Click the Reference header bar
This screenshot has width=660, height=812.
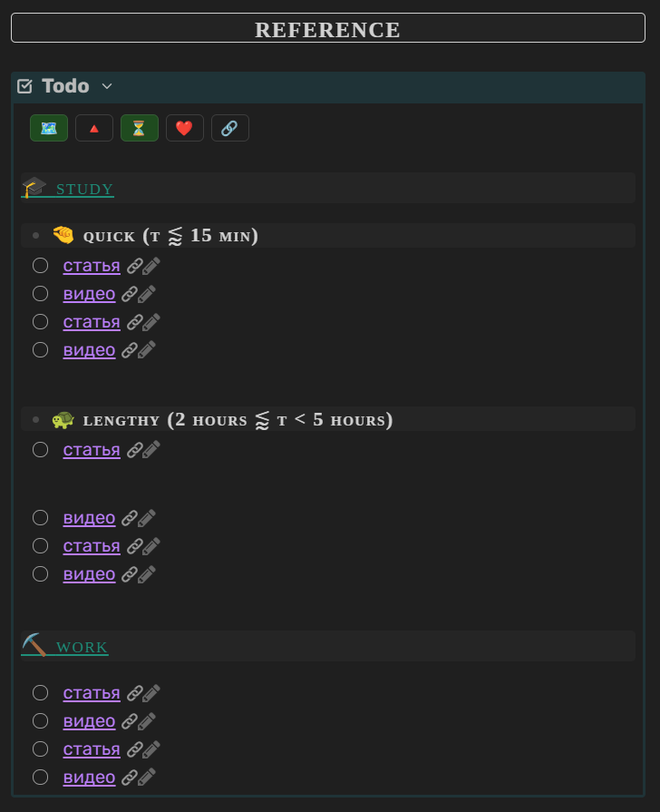tap(328, 29)
